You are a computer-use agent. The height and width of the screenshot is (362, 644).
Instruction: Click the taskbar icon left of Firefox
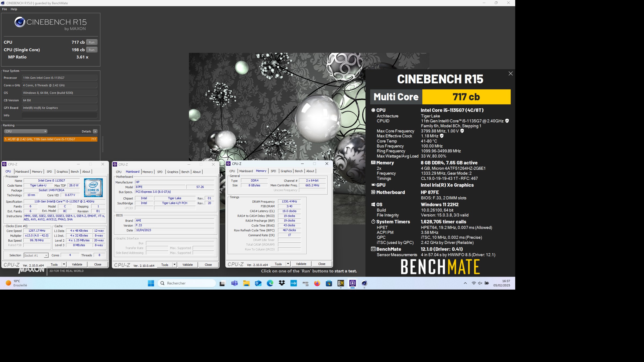pyautogui.click(x=305, y=283)
